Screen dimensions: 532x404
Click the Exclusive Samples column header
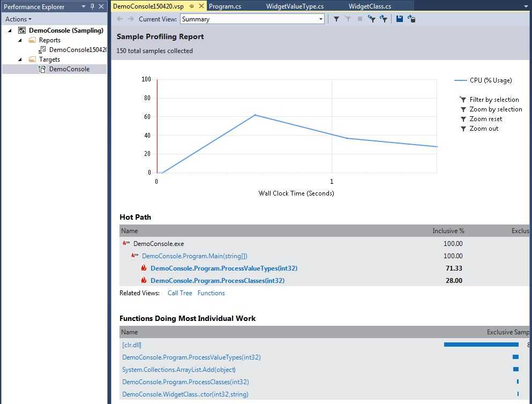508,332
